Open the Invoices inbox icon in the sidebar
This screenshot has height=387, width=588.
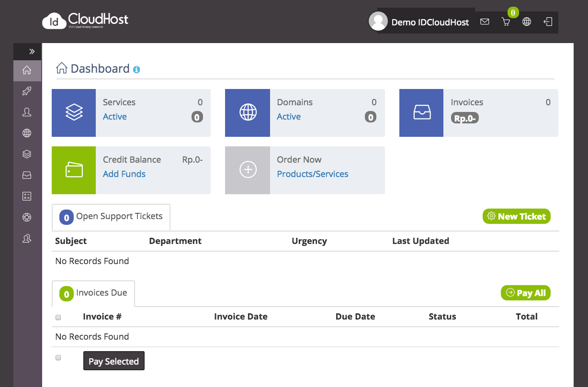point(27,175)
